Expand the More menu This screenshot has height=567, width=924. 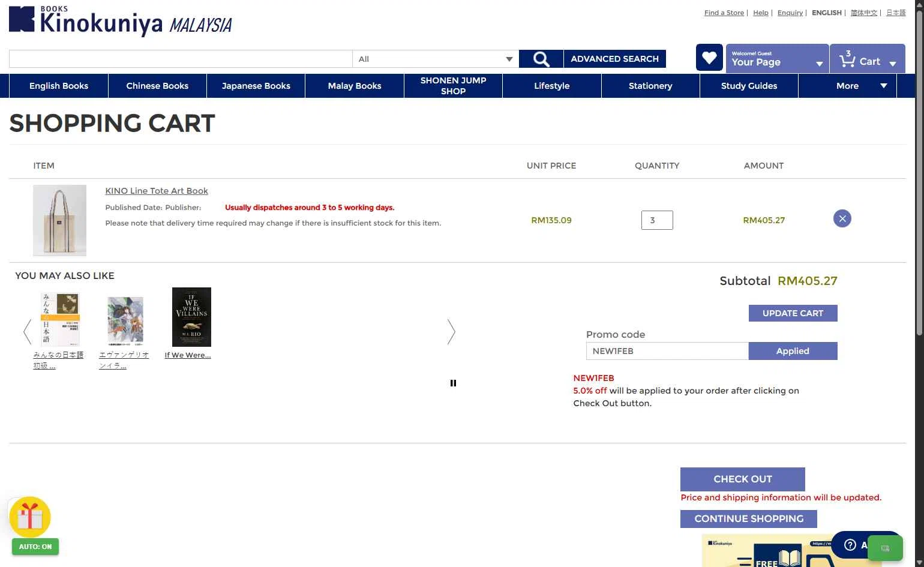coord(847,86)
